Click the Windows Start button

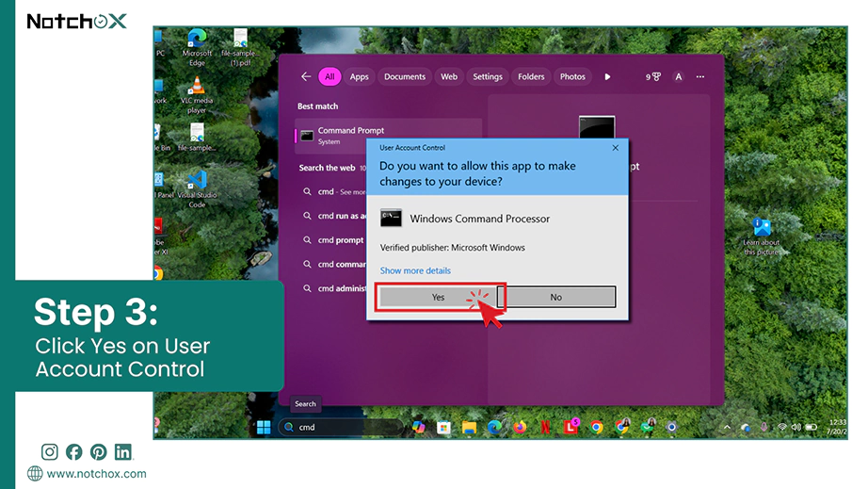point(264,427)
